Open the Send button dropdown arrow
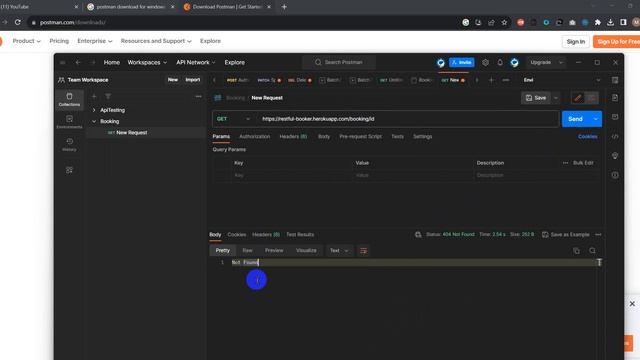 (x=596, y=119)
